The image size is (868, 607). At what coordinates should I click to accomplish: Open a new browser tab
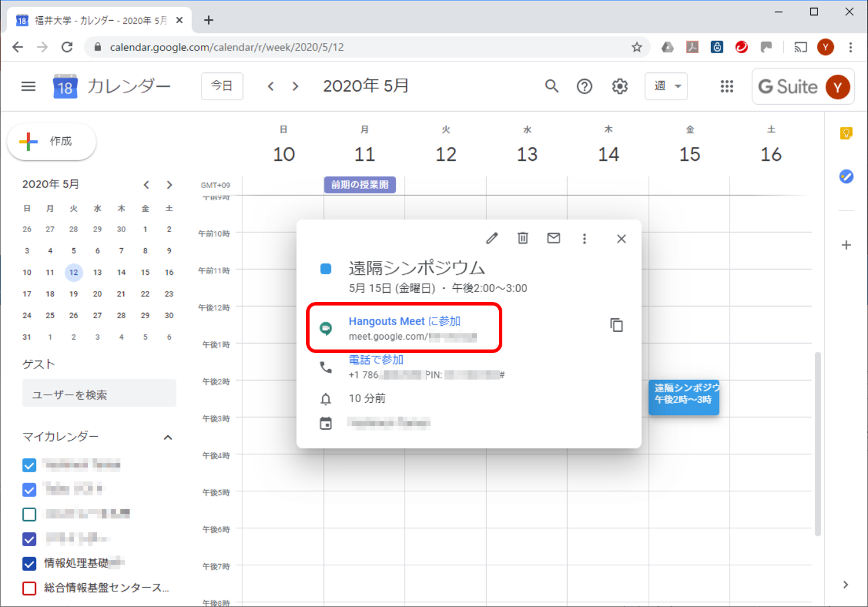click(209, 20)
